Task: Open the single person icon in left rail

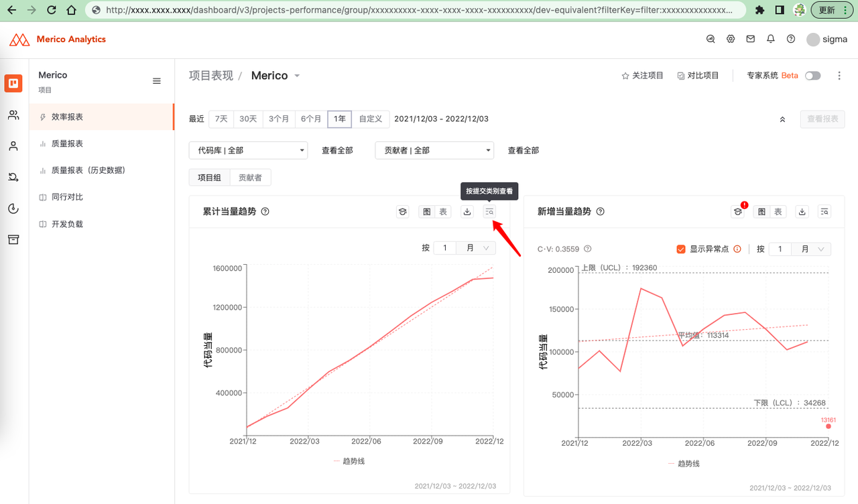Action: 13,146
